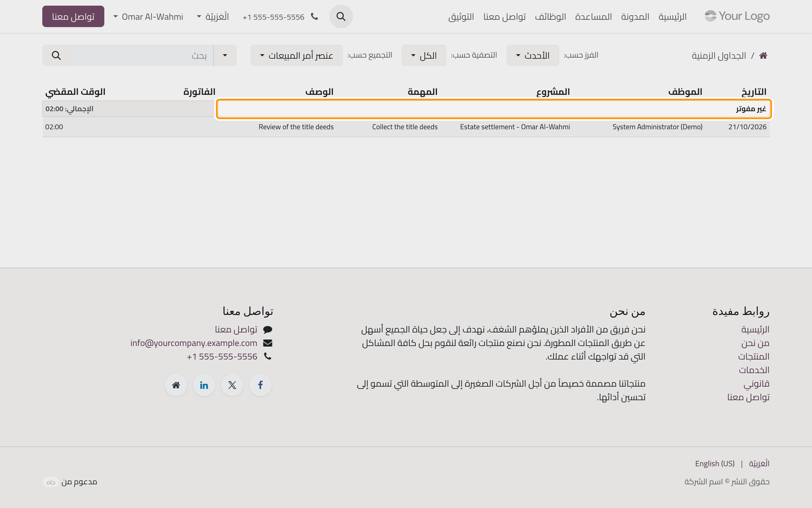Click the الجداول الزمنية breadcrumb
This screenshot has width=812, height=508.
(719, 55)
